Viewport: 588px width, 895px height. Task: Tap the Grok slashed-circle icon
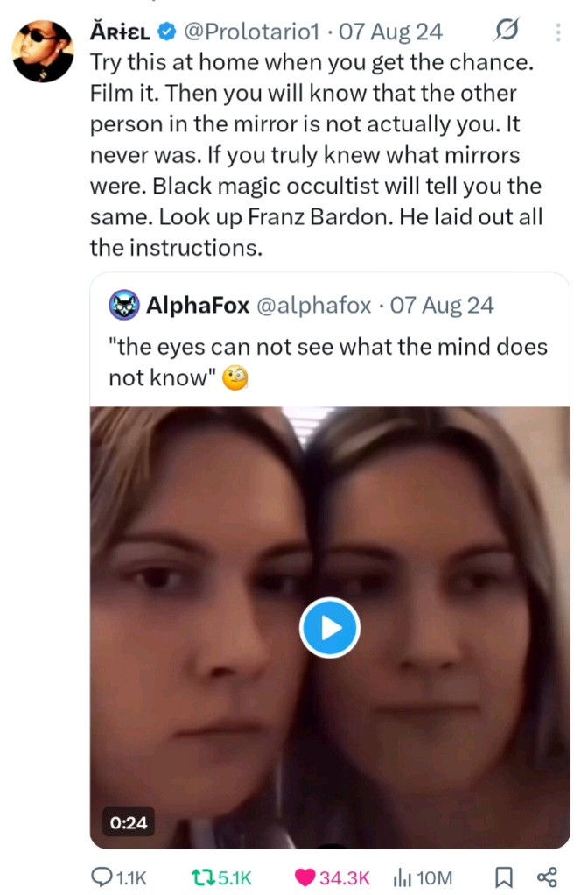[x=506, y=29]
